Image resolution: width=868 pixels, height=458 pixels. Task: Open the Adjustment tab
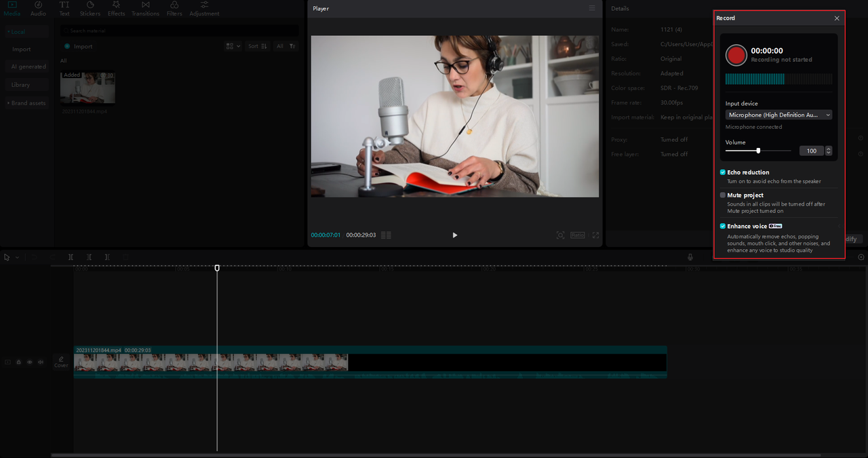click(x=204, y=9)
